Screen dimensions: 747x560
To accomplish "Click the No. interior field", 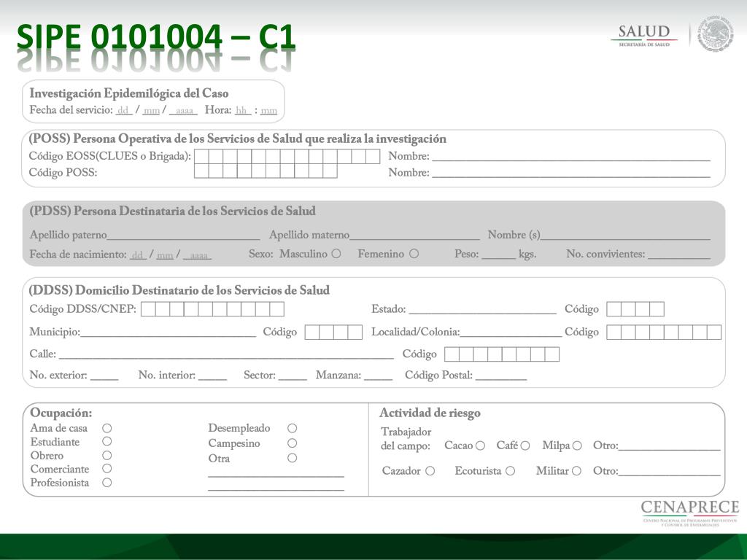I will (212, 376).
